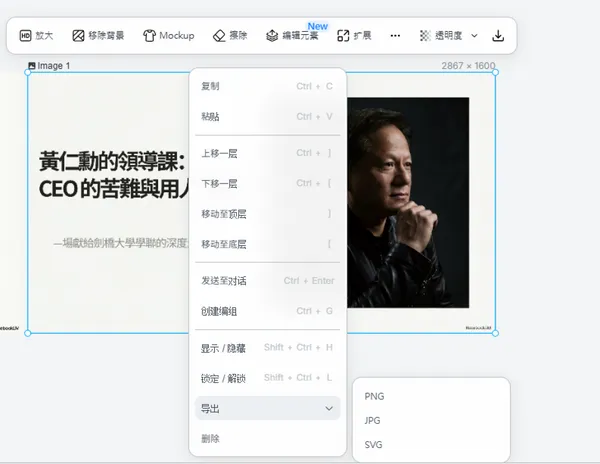Expand the 透明度 dropdown chevron

474,36
